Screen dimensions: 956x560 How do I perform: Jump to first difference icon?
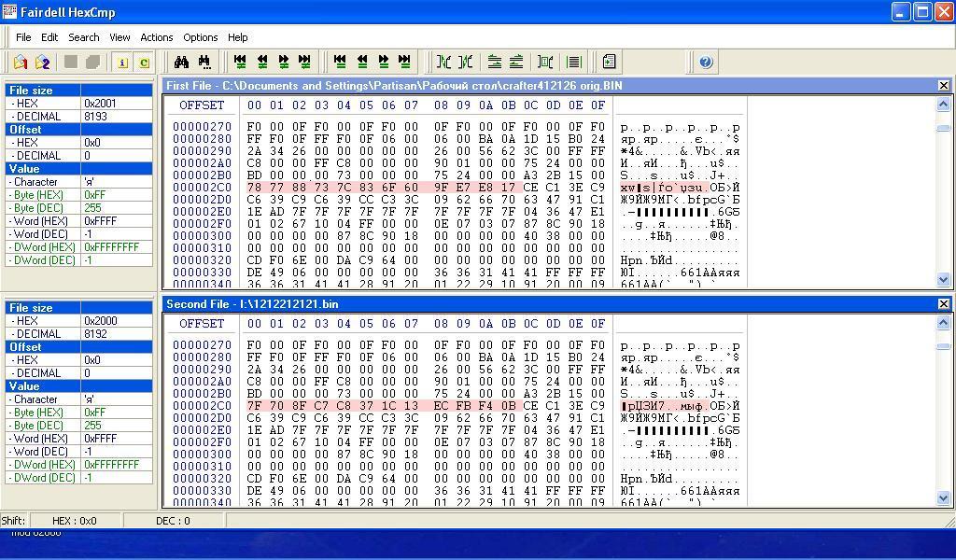click(240, 62)
